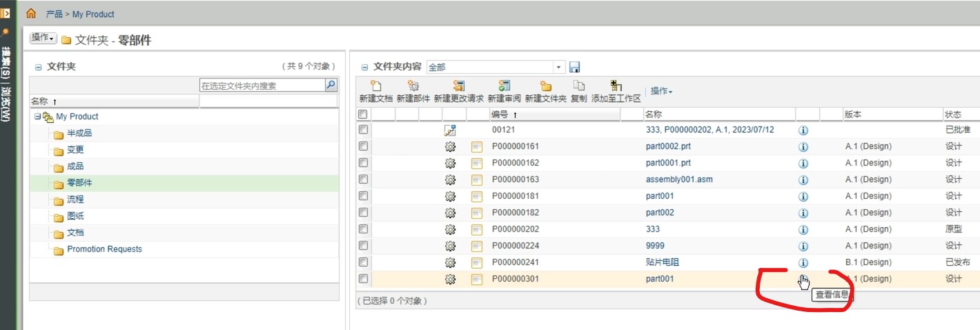The height and width of the screenshot is (330, 980).
Task: Select the Promotion Requests folder
Action: click(104, 249)
